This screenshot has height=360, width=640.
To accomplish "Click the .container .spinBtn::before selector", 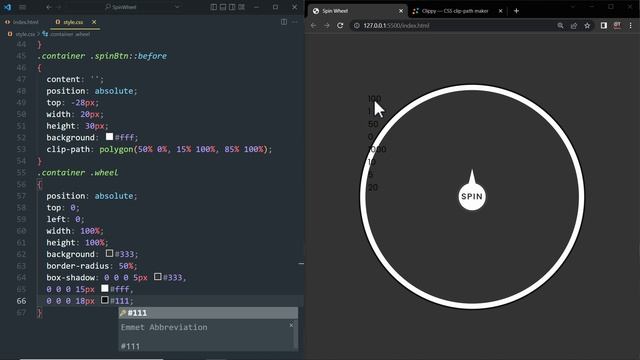I will point(102,56).
